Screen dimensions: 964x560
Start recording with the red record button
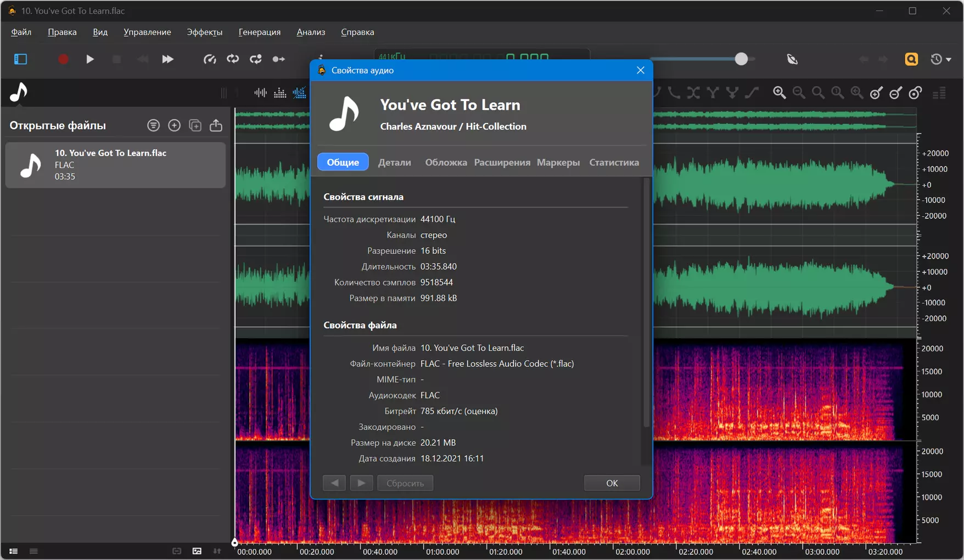[63, 59]
